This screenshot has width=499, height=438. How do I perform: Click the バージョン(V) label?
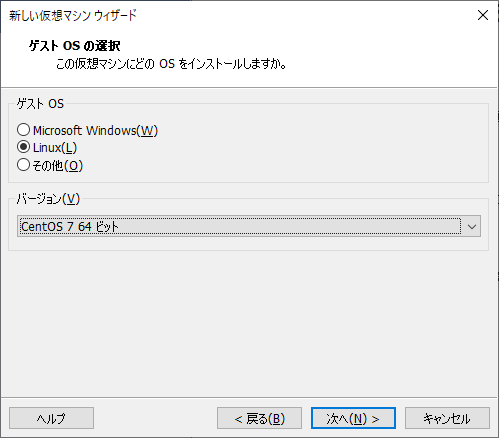[x=48, y=199]
